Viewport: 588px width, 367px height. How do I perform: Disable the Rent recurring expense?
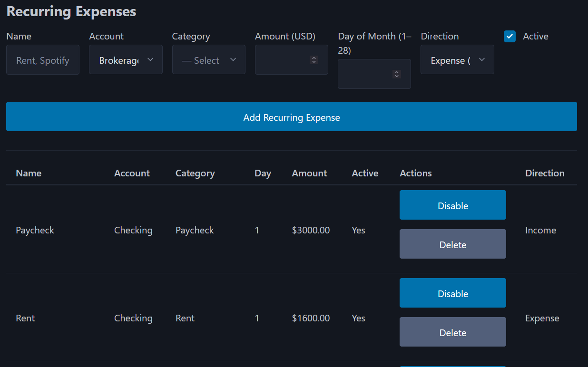tap(452, 293)
